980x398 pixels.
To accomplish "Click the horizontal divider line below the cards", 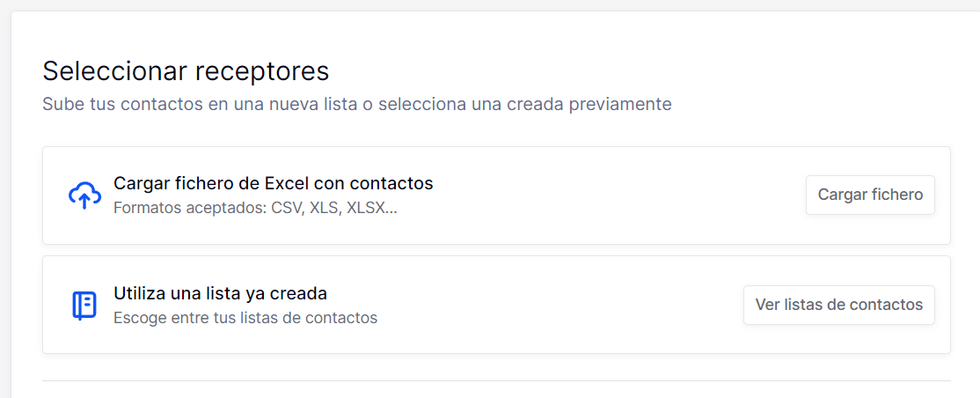I will (x=496, y=380).
